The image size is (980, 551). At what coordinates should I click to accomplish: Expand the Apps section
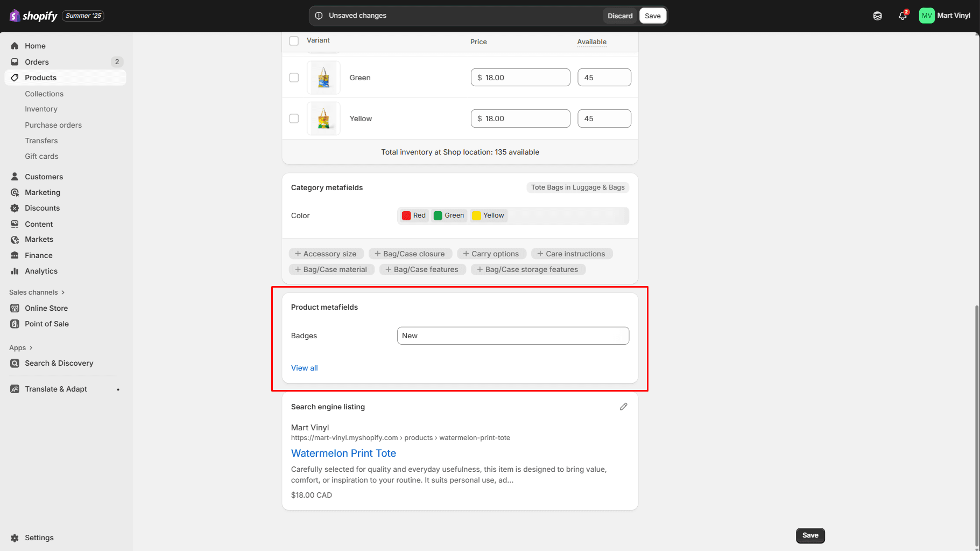(21, 348)
